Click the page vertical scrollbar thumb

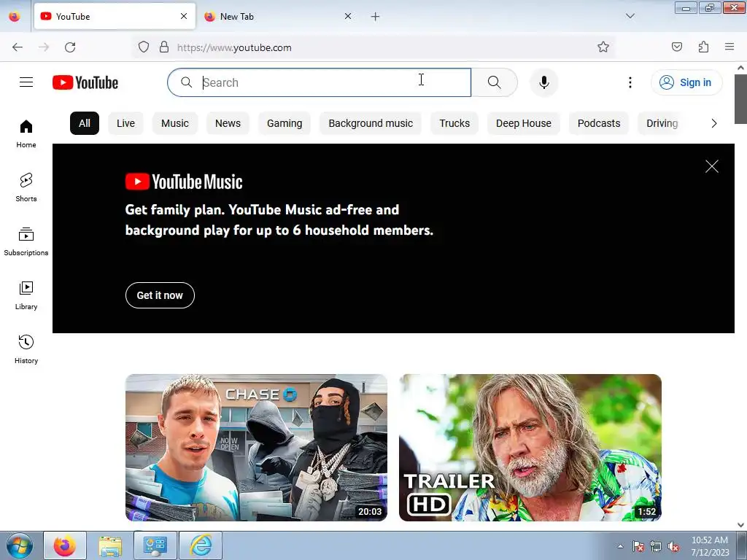[740, 99]
